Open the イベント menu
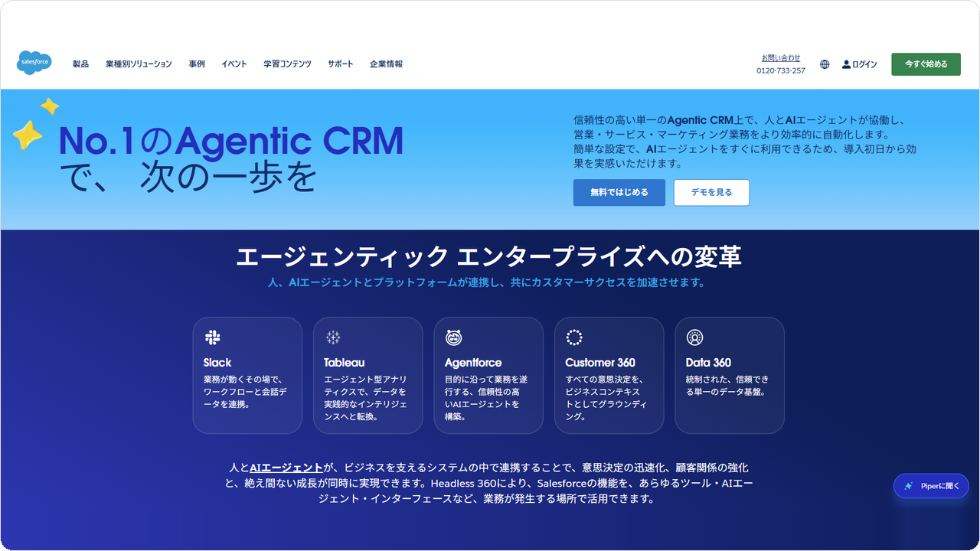980x551 pixels. pyautogui.click(x=234, y=64)
